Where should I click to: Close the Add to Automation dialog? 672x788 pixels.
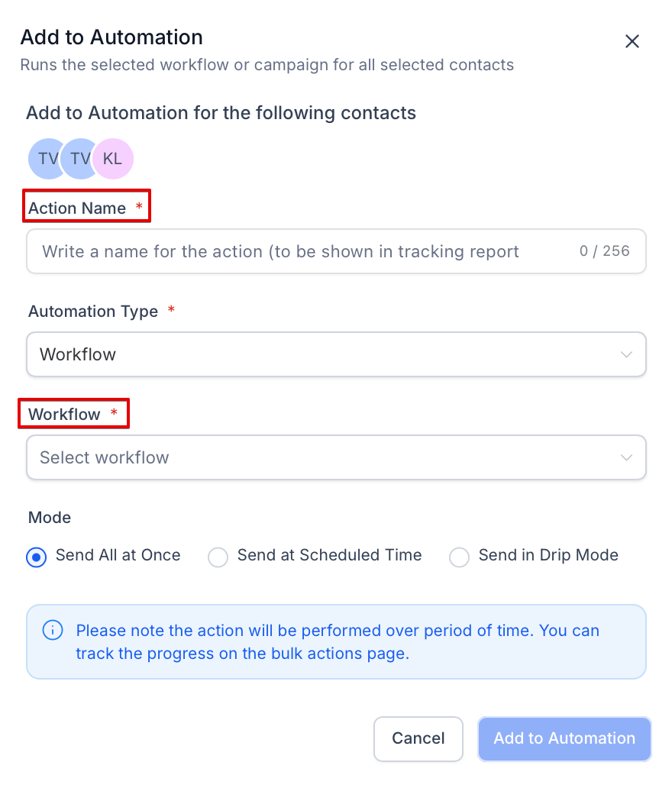[632, 42]
